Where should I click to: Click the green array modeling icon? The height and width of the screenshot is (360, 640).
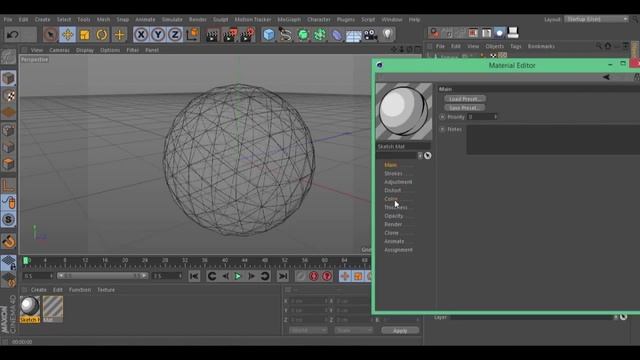(320, 35)
